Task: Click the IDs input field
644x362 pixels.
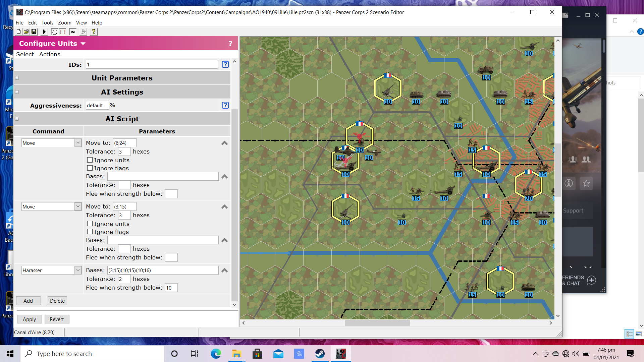Action: (152, 64)
